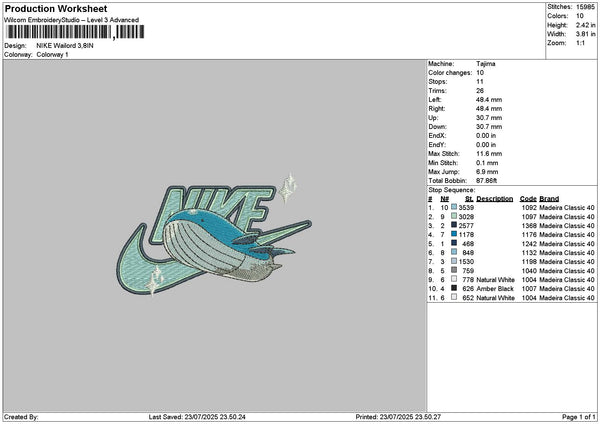
Task: Click the dark navy swatch for stop 3, code 1368
Action: 454,225
